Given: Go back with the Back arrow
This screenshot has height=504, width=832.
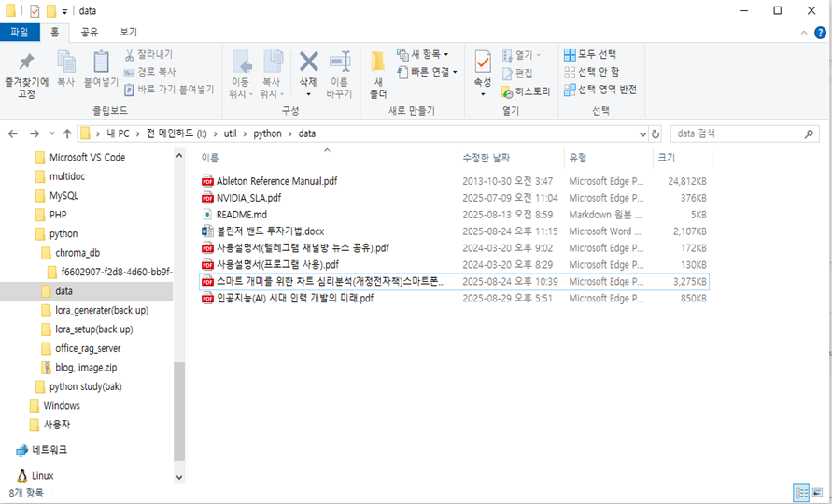Looking at the screenshot, I should pos(13,133).
